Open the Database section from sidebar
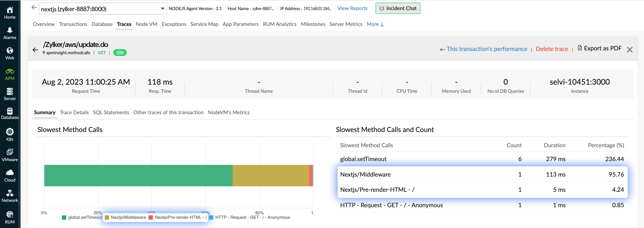Screen dimensions: 644x228 (9, 113)
